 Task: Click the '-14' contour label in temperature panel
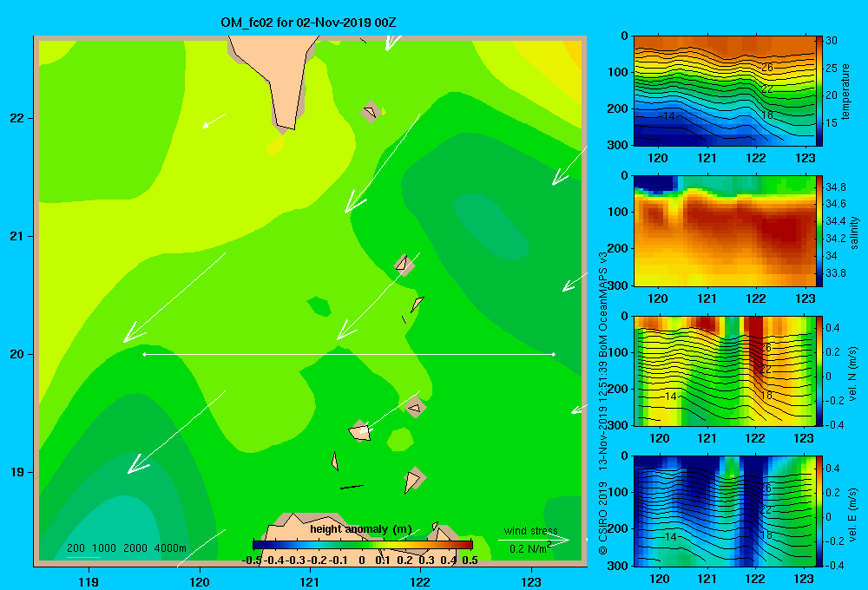(667, 116)
